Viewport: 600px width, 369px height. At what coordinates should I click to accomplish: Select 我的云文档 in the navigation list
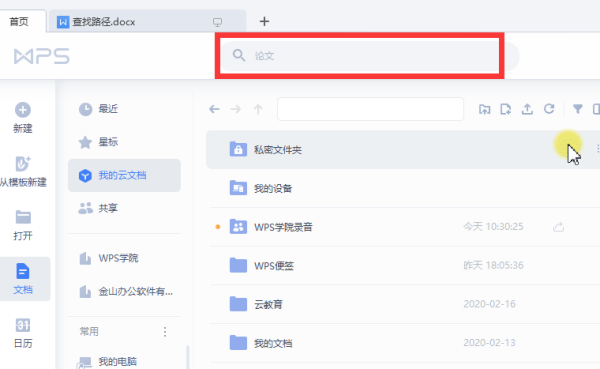(x=124, y=175)
